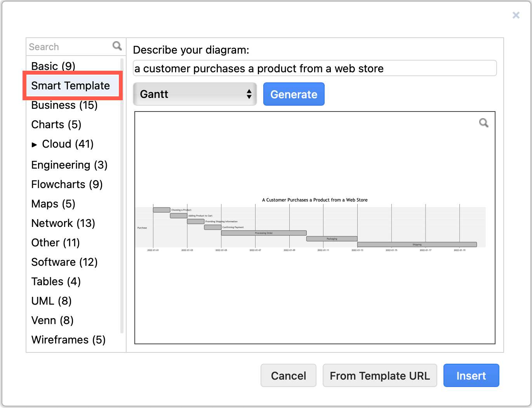Click the search magnifier icon above categories
Screen dimensions: 532x408
point(116,46)
